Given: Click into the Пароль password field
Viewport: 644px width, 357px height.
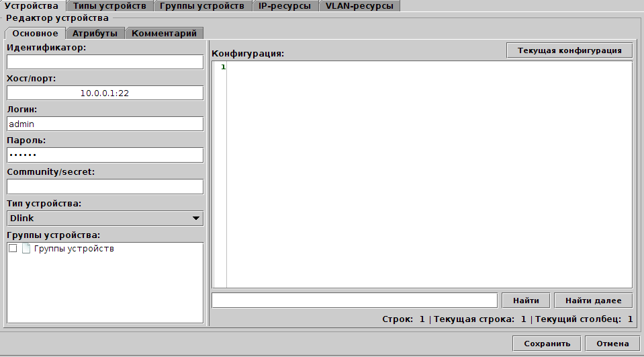Looking at the screenshot, I should tap(105, 155).
